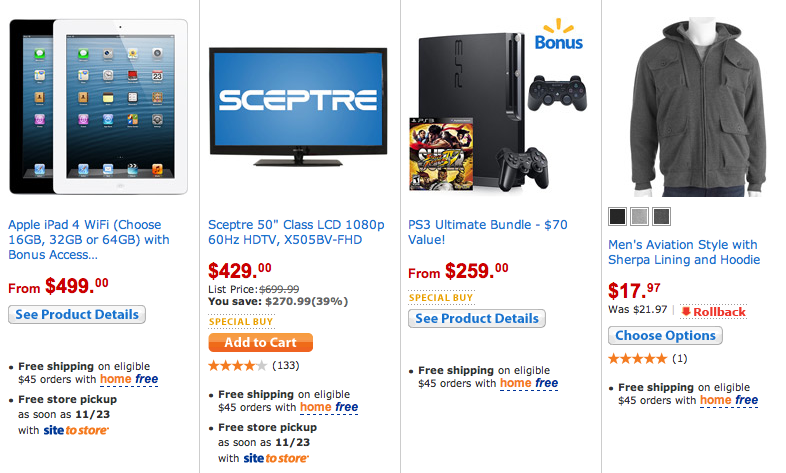
Task: Click See Product Details for PS3 bundle
Action: click(x=477, y=318)
